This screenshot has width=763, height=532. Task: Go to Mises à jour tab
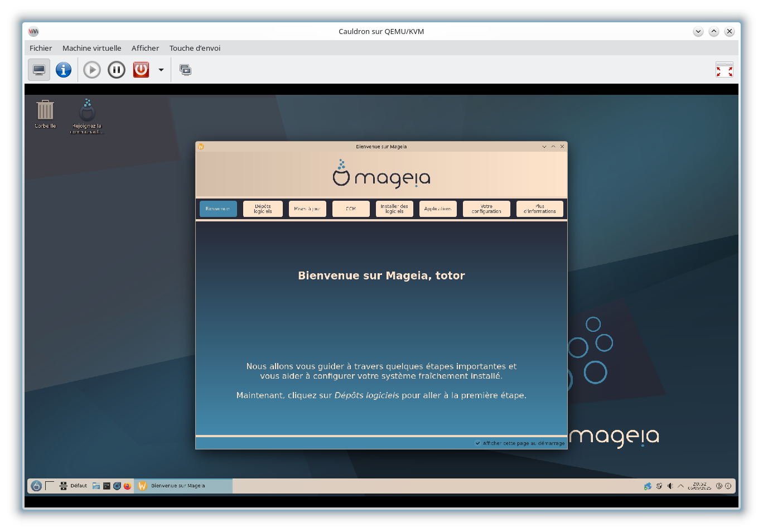click(x=307, y=209)
